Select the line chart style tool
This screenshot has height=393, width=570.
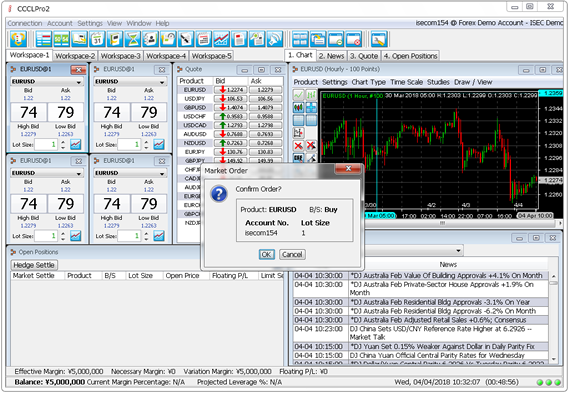coord(298,95)
